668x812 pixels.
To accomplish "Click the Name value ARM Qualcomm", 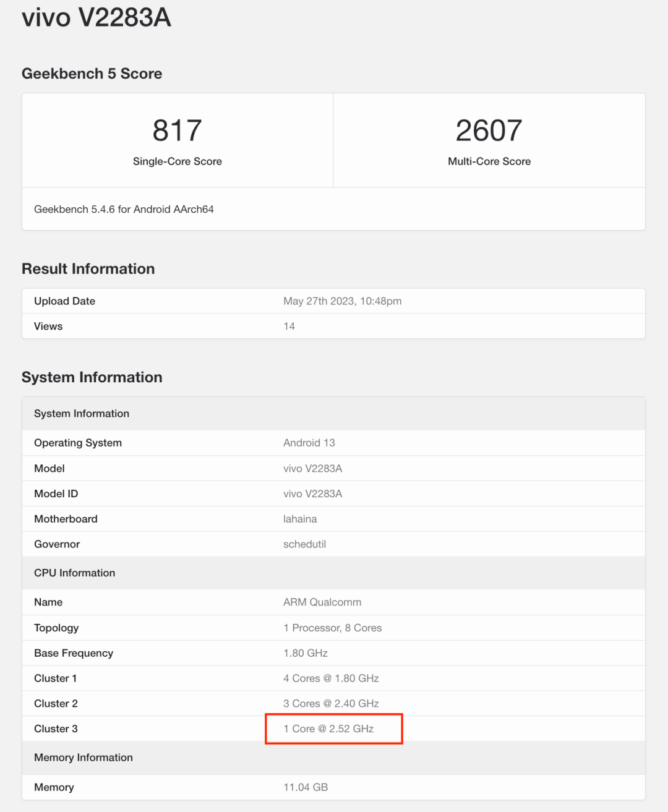I will pos(322,602).
